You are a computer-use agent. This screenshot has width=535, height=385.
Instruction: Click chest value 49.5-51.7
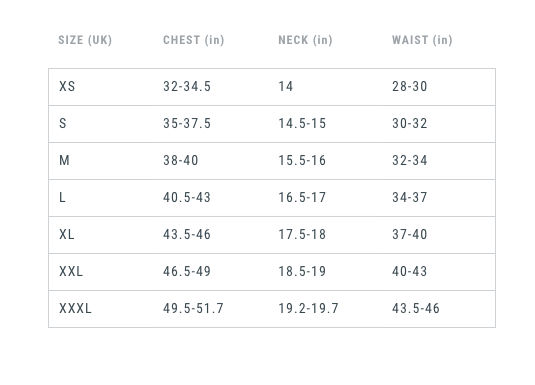pos(193,309)
